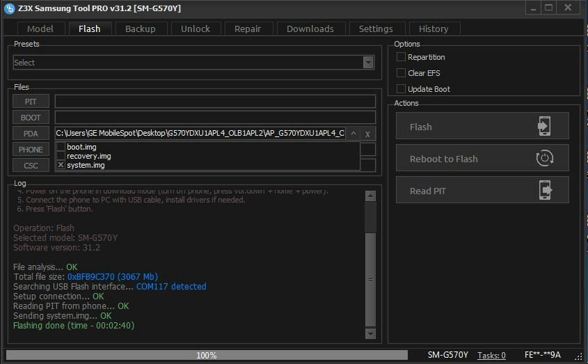Click the BOOT file button
The image size is (588, 364).
pyautogui.click(x=31, y=118)
